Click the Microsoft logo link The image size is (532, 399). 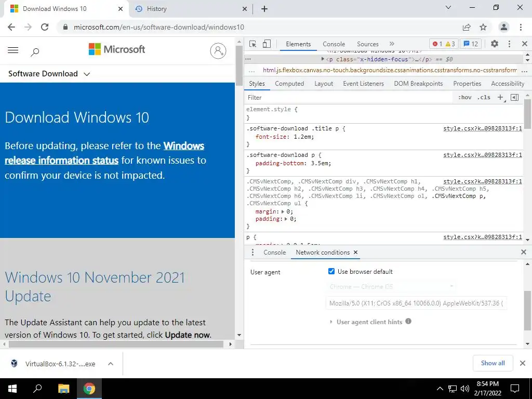click(117, 49)
